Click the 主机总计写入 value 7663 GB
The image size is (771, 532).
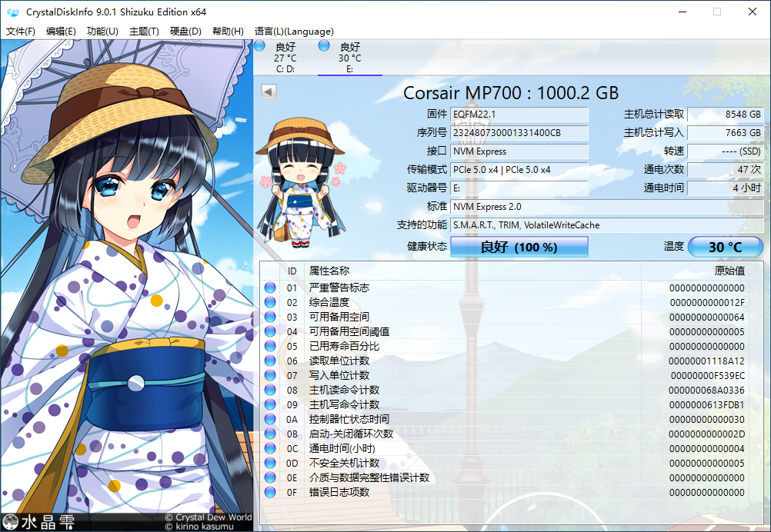pos(726,133)
